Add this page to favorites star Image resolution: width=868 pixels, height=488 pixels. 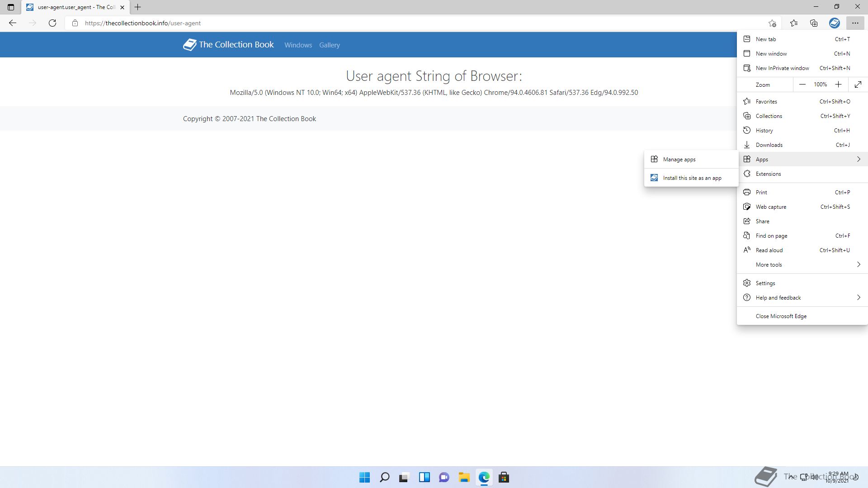(772, 23)
